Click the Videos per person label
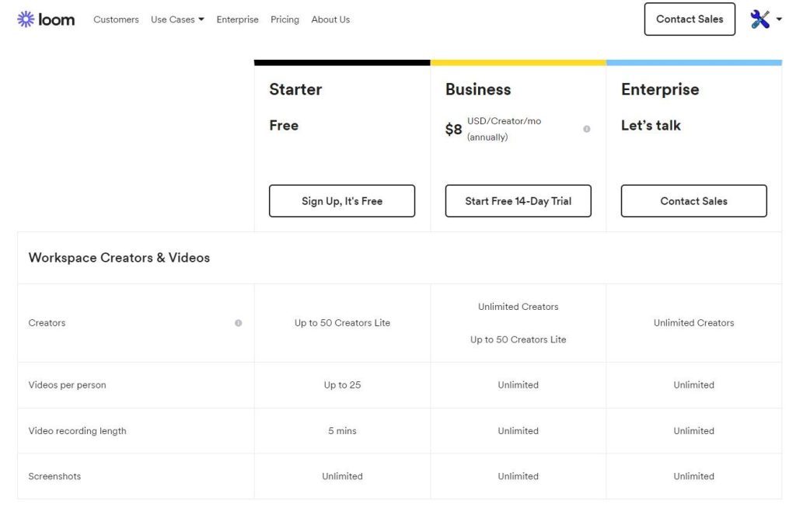796x532 pixels. coord(67,385)
